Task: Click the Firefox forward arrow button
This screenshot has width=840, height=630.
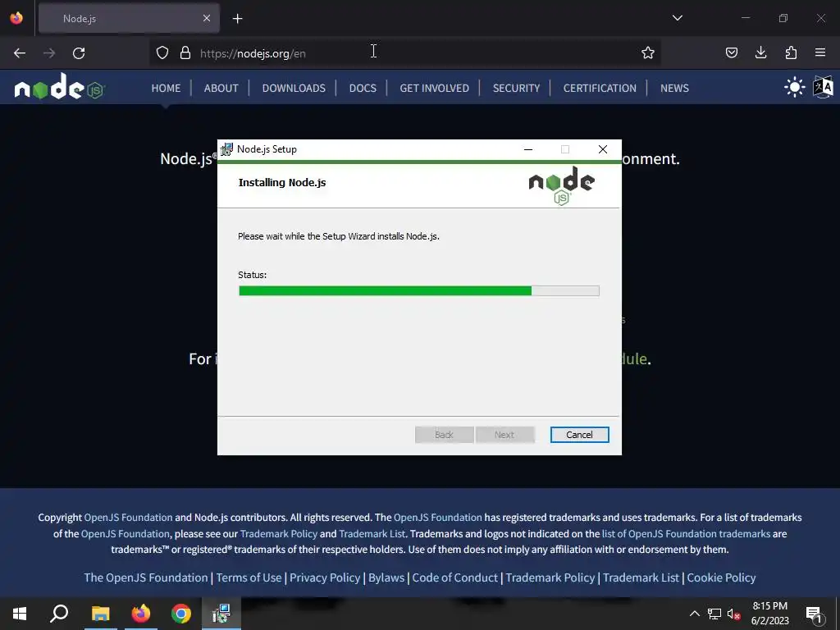Action: coord(49,53)
